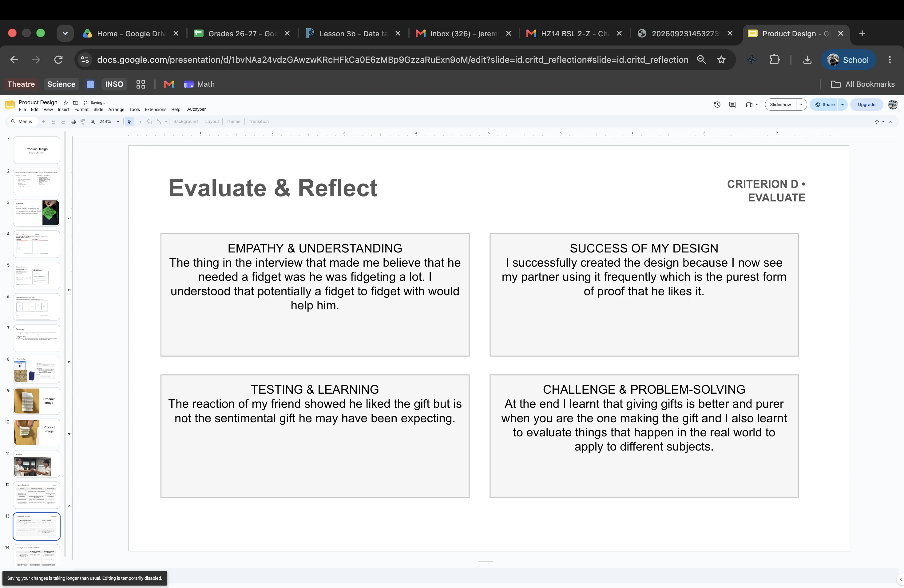Open the Insert menu

tap(63, 109)
